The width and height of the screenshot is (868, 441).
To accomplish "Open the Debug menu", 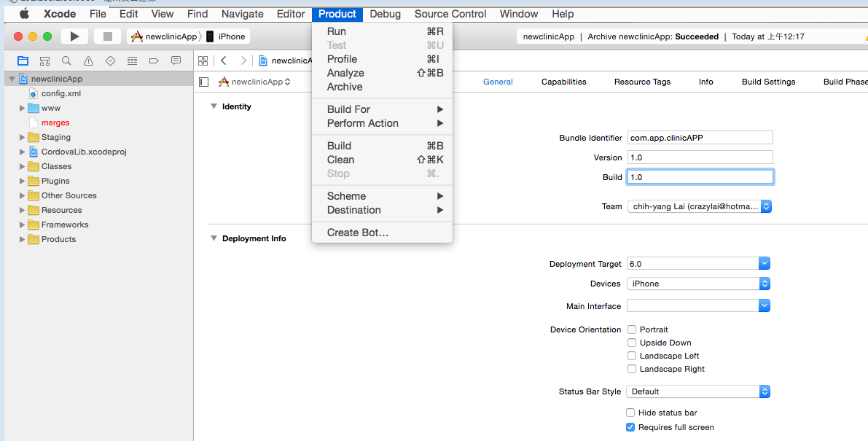I will pyautogui.click(x=386, y=14).
